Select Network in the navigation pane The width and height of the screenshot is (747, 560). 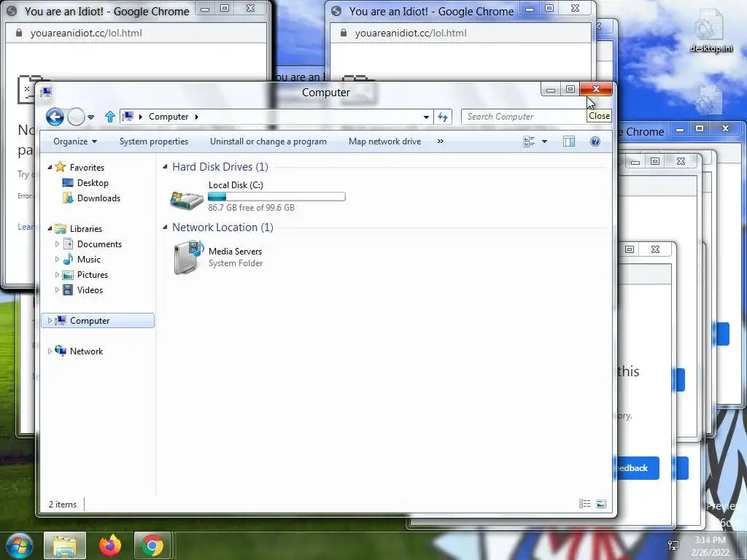pyautogui.click(x=86, y=351)
